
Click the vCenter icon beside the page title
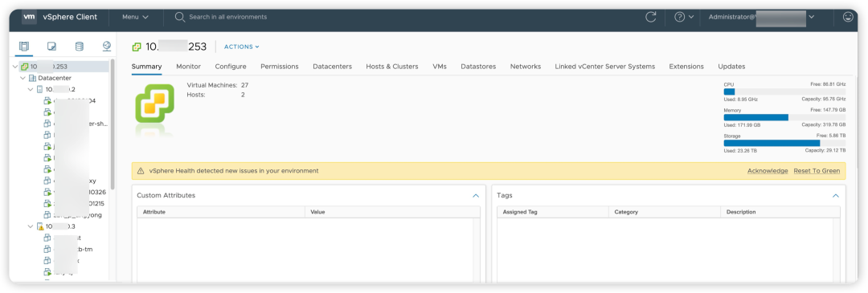pyautogui.click(x=137, y=47)
